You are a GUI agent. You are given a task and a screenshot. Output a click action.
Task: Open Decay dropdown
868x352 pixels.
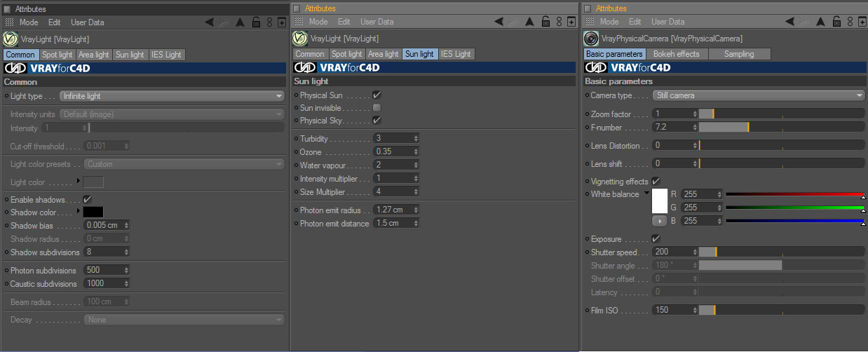[184, 320]
